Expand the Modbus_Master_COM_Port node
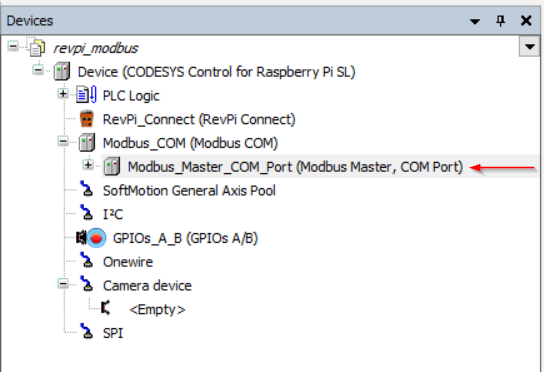Screen dimensions: 544x372 (88, 165)
